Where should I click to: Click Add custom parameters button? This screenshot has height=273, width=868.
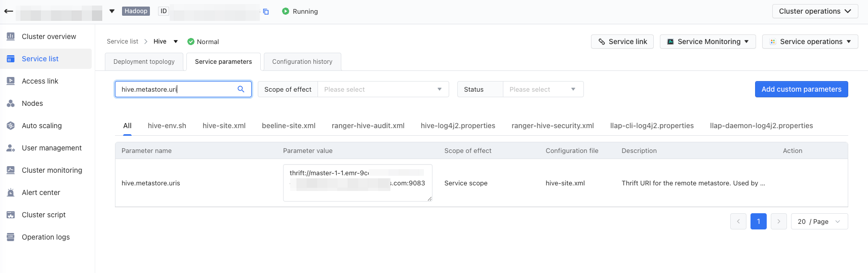point(802,89)
